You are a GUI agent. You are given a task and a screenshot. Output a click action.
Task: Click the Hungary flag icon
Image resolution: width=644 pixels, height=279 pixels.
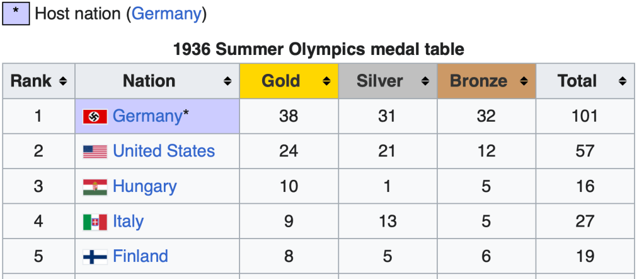coord(95,187)
